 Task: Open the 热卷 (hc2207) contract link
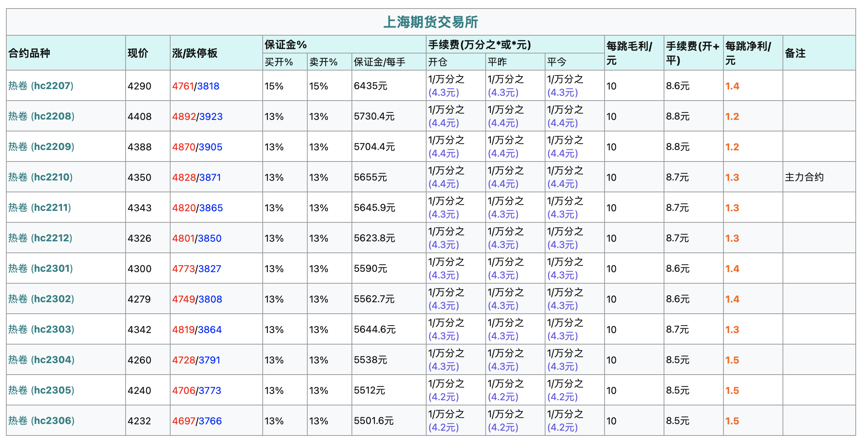[x=41, y=86]
